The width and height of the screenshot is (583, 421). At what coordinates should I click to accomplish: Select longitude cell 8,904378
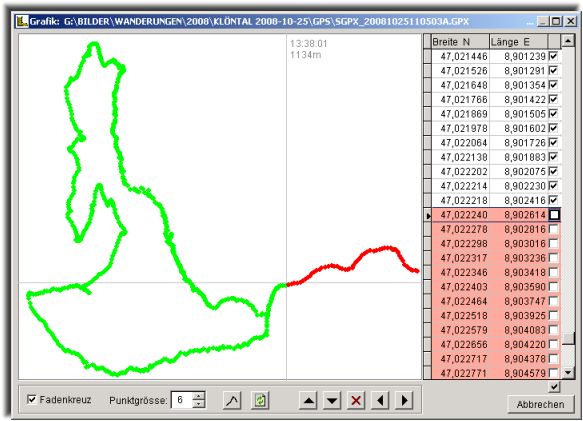tap(519, 359)
